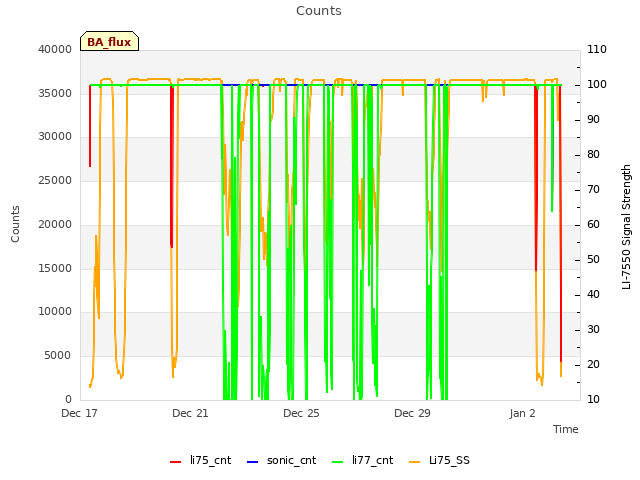
Task: Click the 70 right axis tick label
Action: point(593,189)
